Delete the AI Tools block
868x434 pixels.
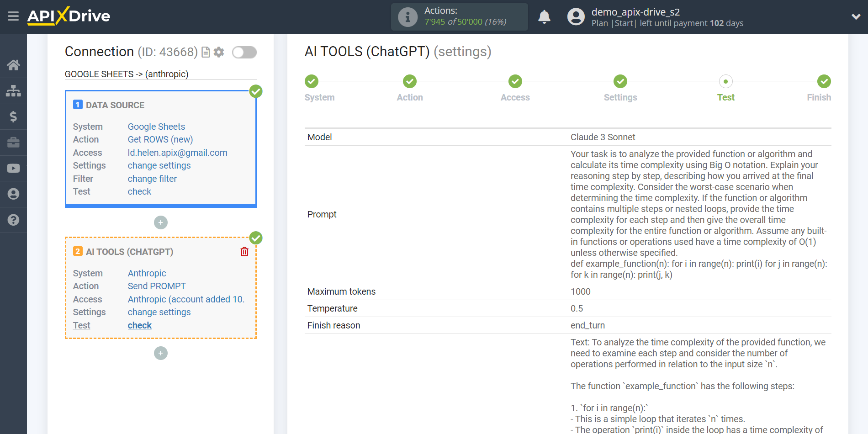(x=244, y=252)
